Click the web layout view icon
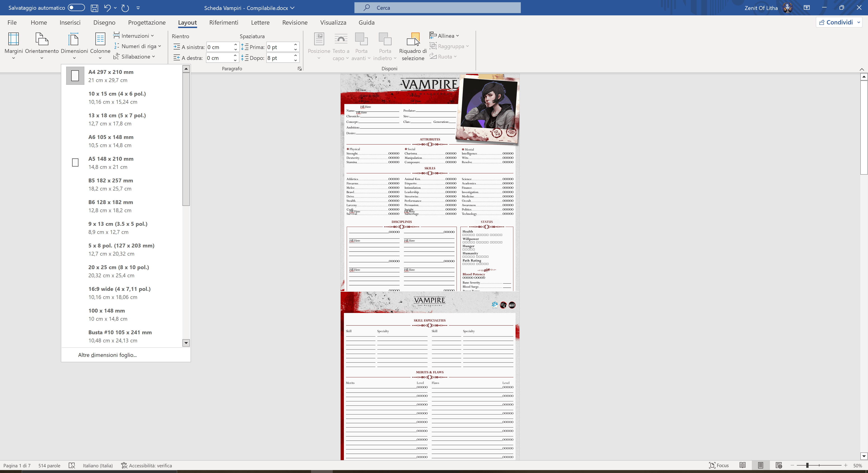Image resolution: width=868 pixels, height=473 pixels. (778, 465)
